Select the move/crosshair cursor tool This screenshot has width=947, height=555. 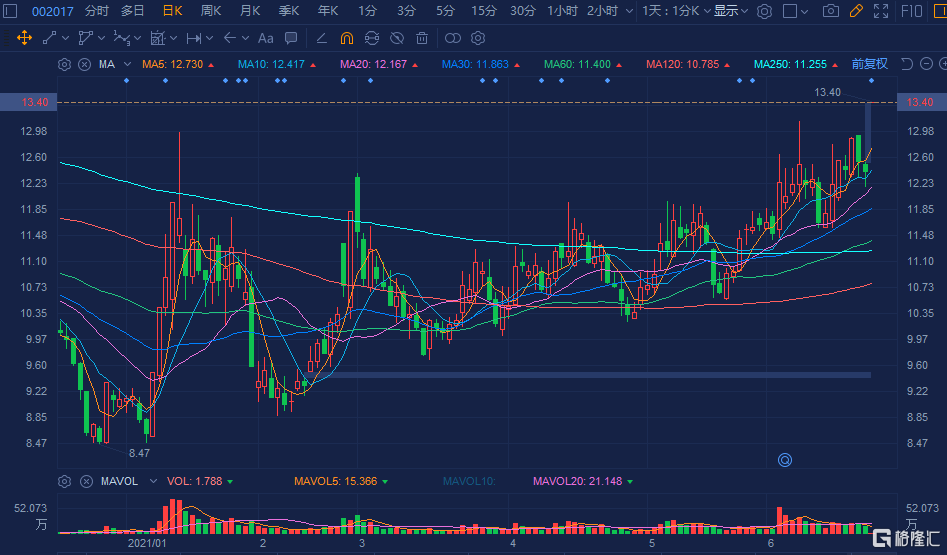point(25,39)
